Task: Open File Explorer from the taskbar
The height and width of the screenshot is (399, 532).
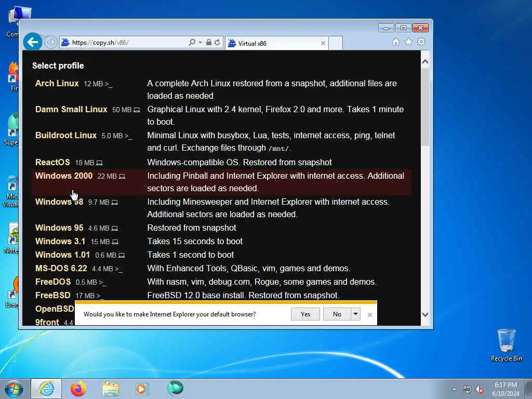Action: coord(111,389)
